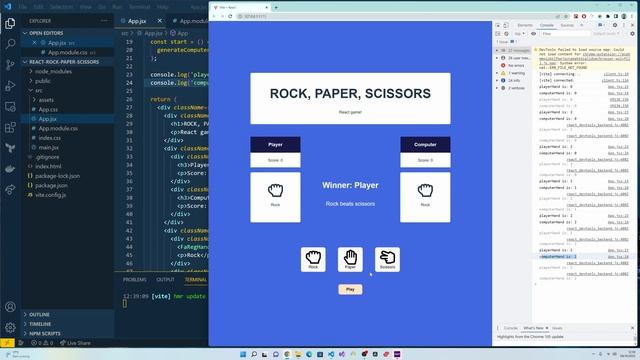
Task: Select the Console tab in DevTools
Action: click(547, 25)
